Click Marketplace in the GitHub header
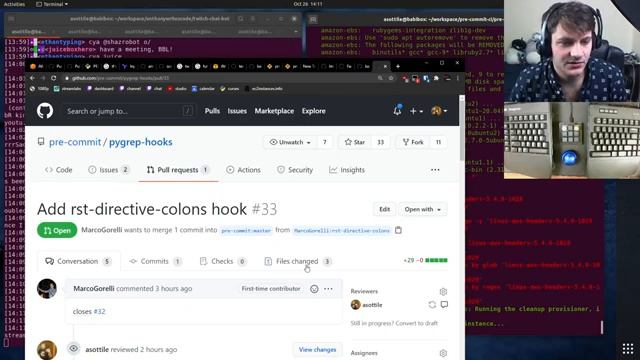The width and height of the screenshot is (640, 360). 274,111
